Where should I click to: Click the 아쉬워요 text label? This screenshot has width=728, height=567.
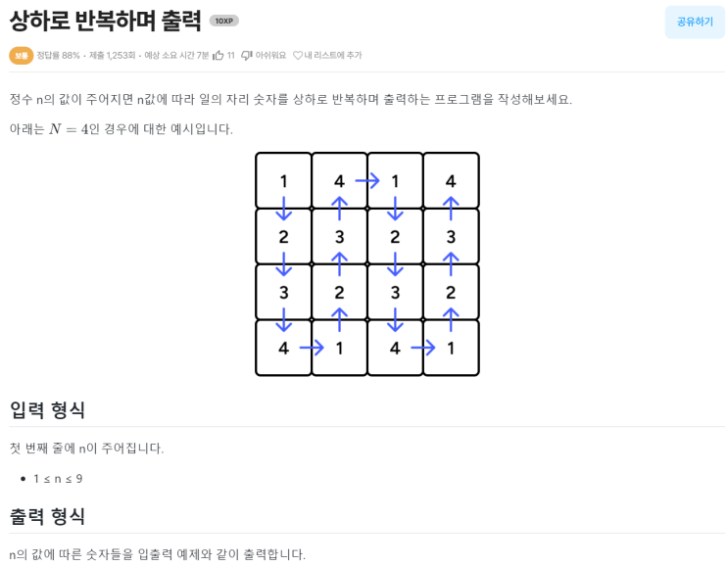[x=271, y=56]
